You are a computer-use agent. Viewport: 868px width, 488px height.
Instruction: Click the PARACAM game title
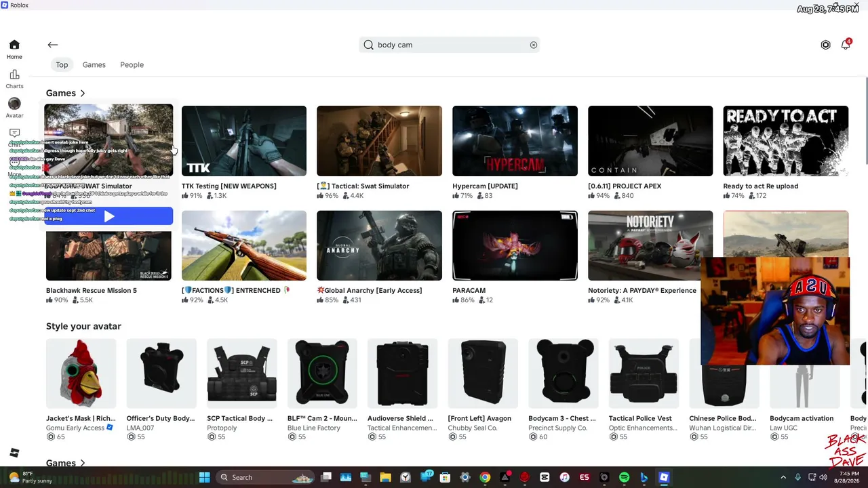(x=469, y=290)
